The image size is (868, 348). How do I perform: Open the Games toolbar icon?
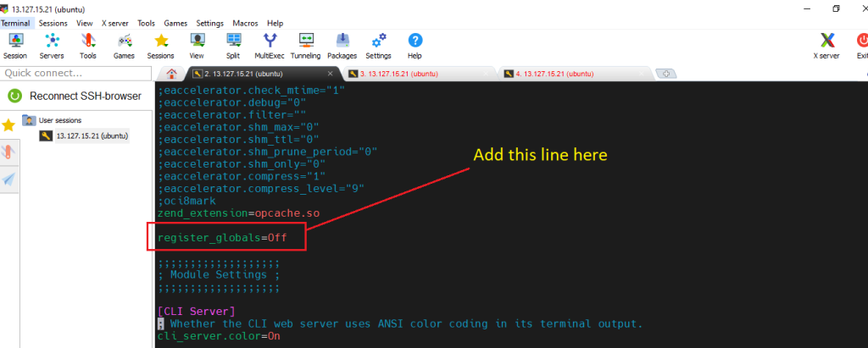(x=124, y=45)
